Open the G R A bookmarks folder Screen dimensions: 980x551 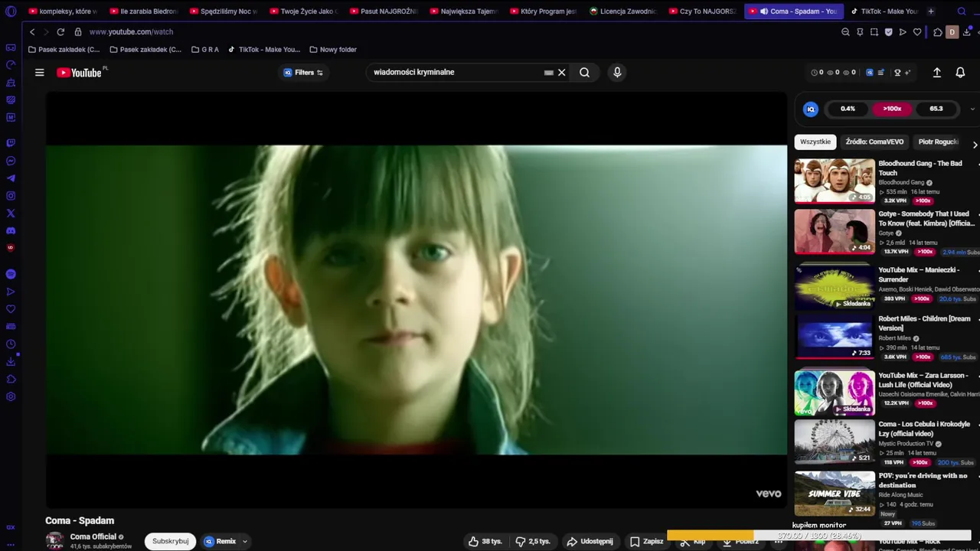pyautogui.click(x=204, y=50)
